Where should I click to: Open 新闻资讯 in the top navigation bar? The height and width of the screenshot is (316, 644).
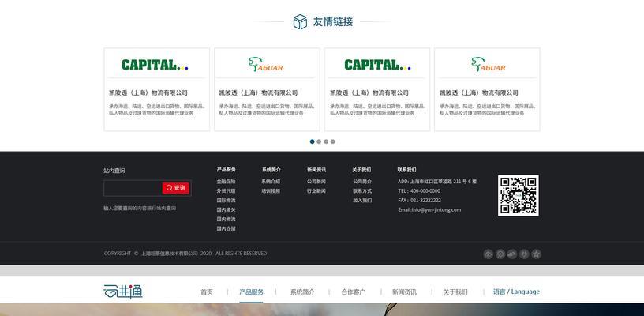pyautogui.click(x=404, y=292)
